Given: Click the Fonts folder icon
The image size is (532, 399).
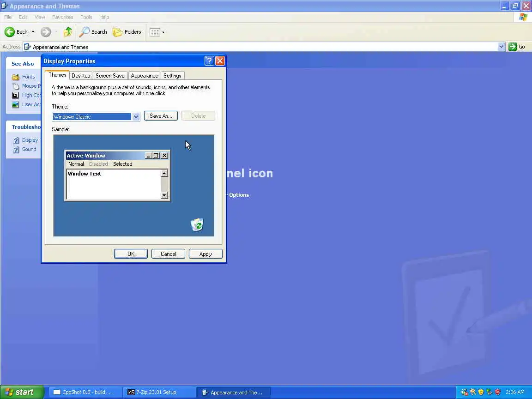Looking at the screenshot, I should point(16,77).
